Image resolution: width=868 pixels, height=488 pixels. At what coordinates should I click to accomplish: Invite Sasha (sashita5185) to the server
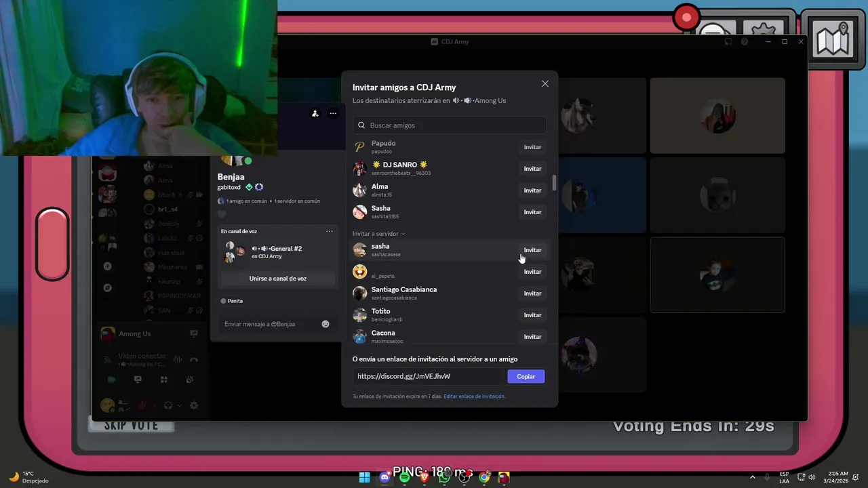point(532,212)
